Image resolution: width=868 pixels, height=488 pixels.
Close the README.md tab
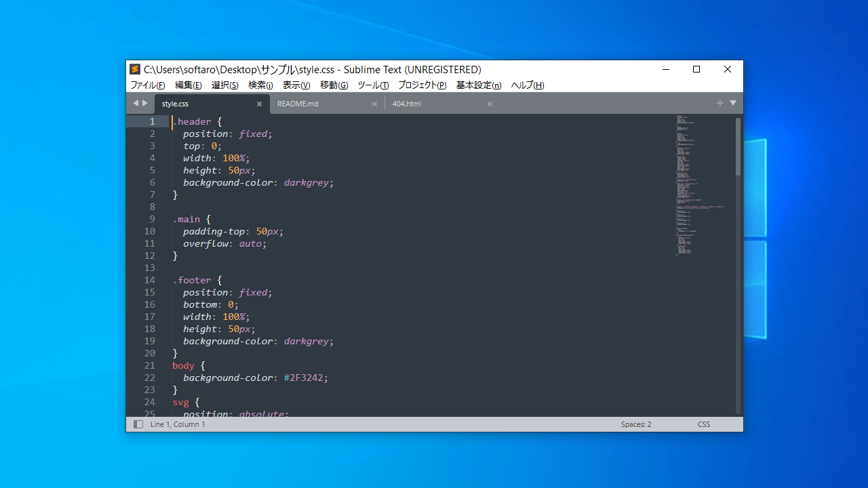(374, 104)
